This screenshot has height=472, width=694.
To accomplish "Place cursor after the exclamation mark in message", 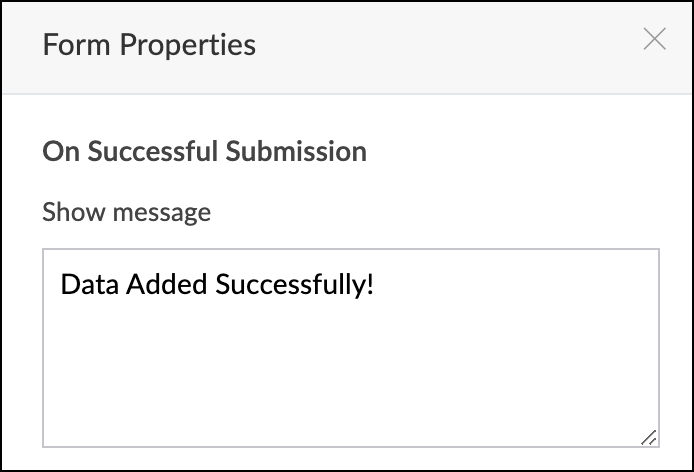I will tap(377, 285).
